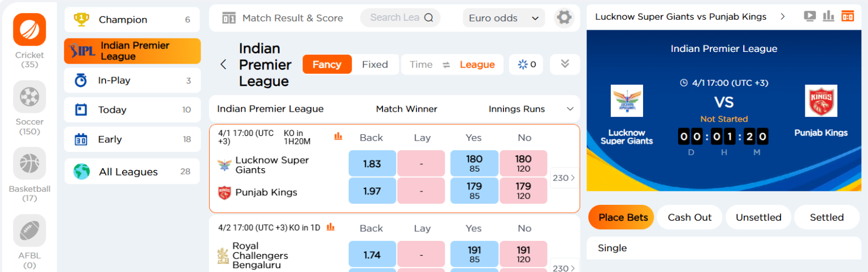Viewport: 868px width, 272px height.
Task: Open 230 more markets for Lucknow match
Action: [x=564, y=178]
